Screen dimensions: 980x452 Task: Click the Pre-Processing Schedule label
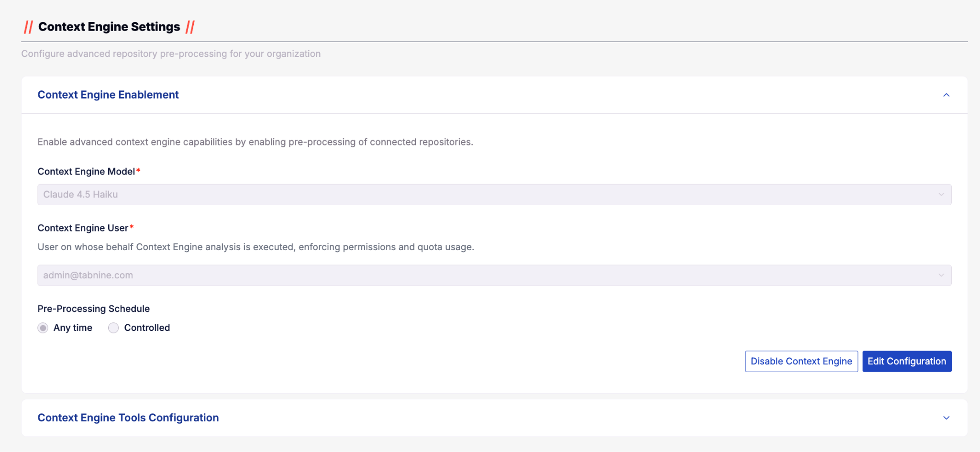[x=94, y=309]
